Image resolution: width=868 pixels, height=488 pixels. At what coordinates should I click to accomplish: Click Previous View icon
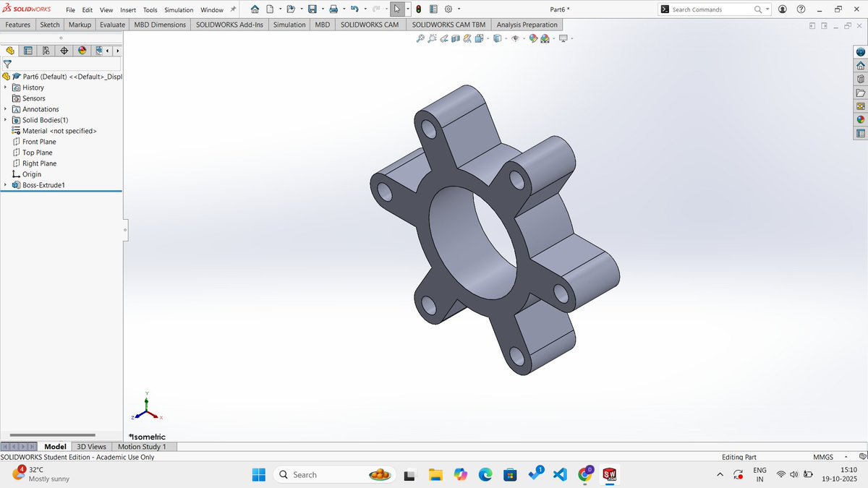coord(444,38)
